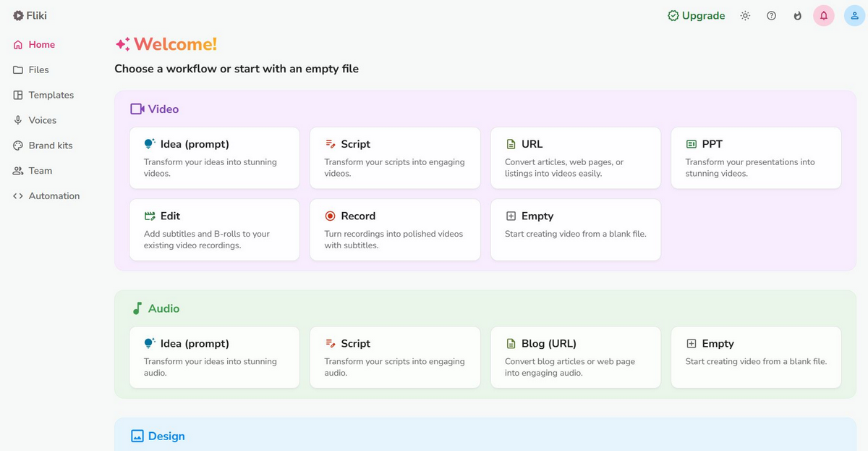The height and width of the screenshot is (451, 868).
Task: Select Team in the sidebar
Action: coord(40,171)
